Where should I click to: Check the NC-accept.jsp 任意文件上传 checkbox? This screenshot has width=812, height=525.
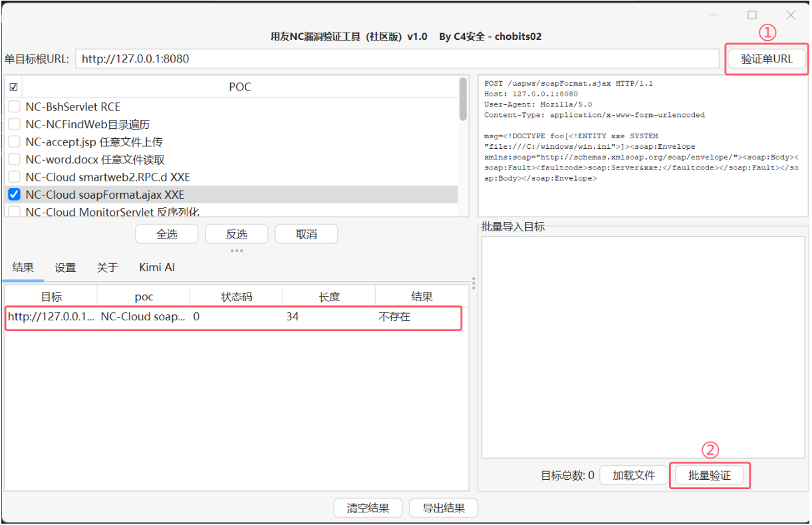point(14,142)
